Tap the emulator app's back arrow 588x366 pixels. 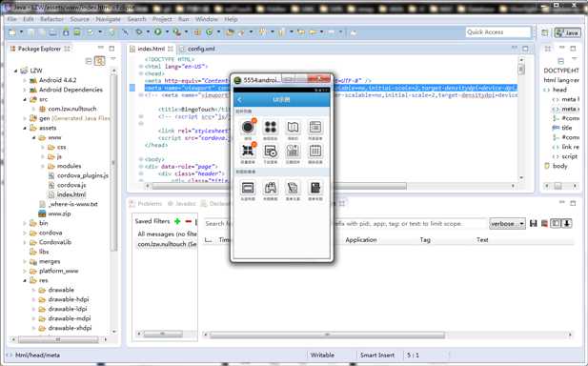[239, 100]
